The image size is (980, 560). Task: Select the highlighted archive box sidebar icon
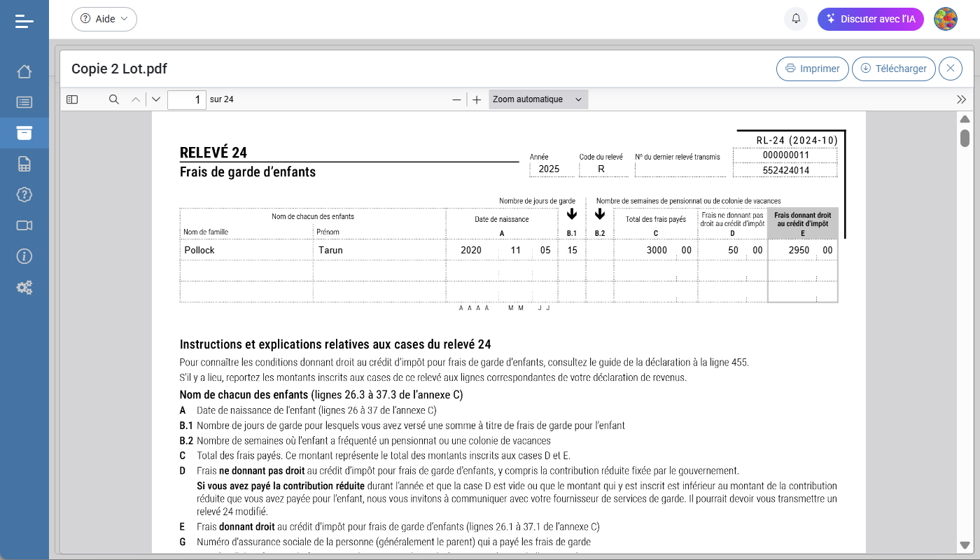coord(24,132)
